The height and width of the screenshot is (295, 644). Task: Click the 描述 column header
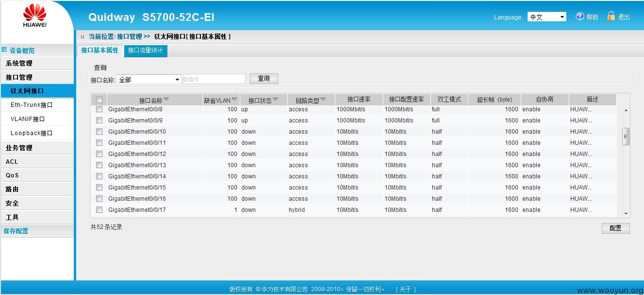(593, 100)
